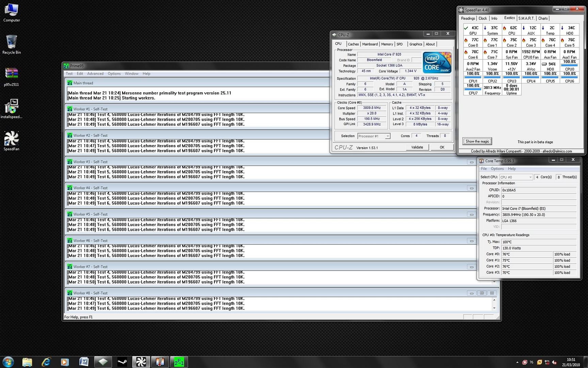Open the Computer desktop icon
This screenshot has height=368, width=588.
[12, 13]
